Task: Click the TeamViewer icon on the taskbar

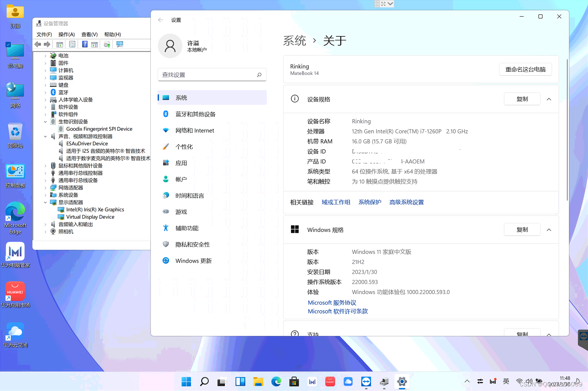Action: pyautogui.click(x=366, y=382)
